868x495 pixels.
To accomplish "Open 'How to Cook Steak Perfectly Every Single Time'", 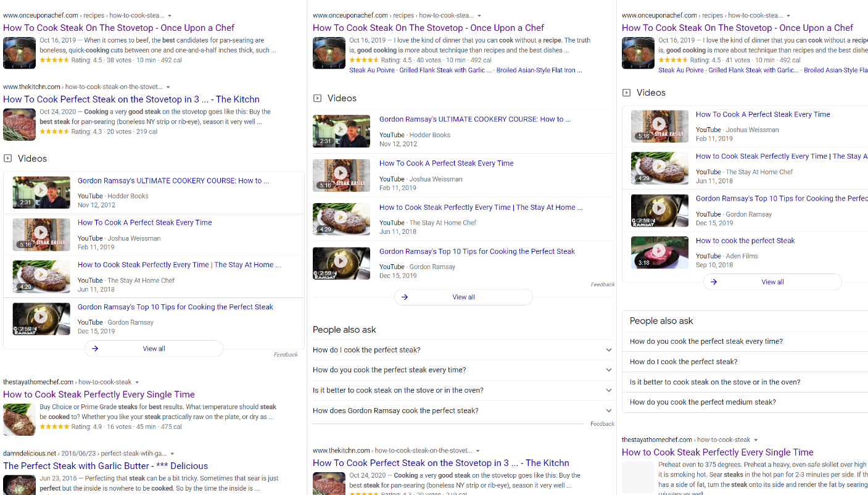I will pyautogui.click(x=99, y=394).
